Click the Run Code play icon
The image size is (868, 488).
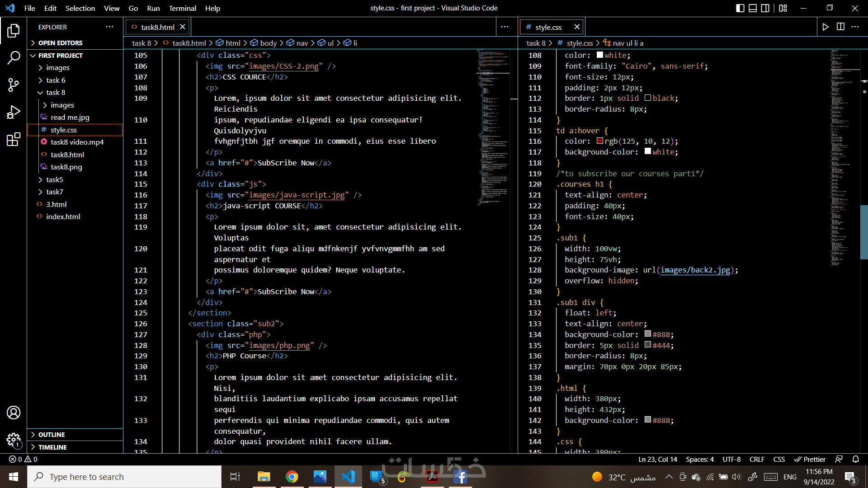tap(826, 27)
